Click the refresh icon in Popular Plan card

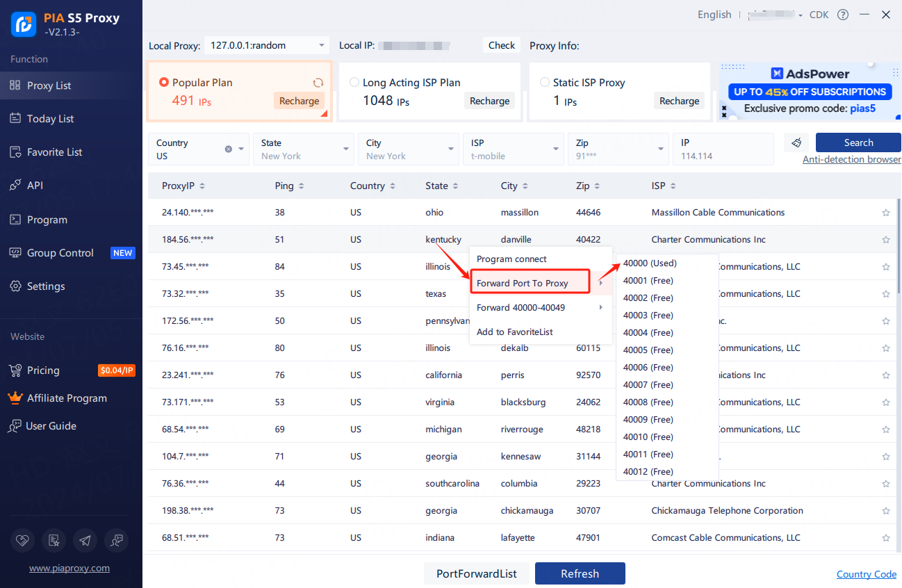tap(318, 82)
